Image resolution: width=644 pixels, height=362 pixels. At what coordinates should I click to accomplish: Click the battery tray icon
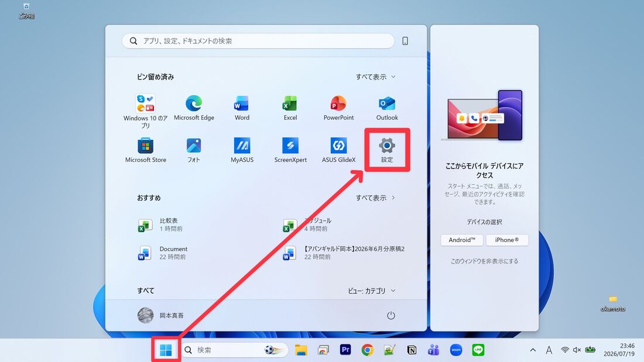pyautogui.click(x=590, y=350)
